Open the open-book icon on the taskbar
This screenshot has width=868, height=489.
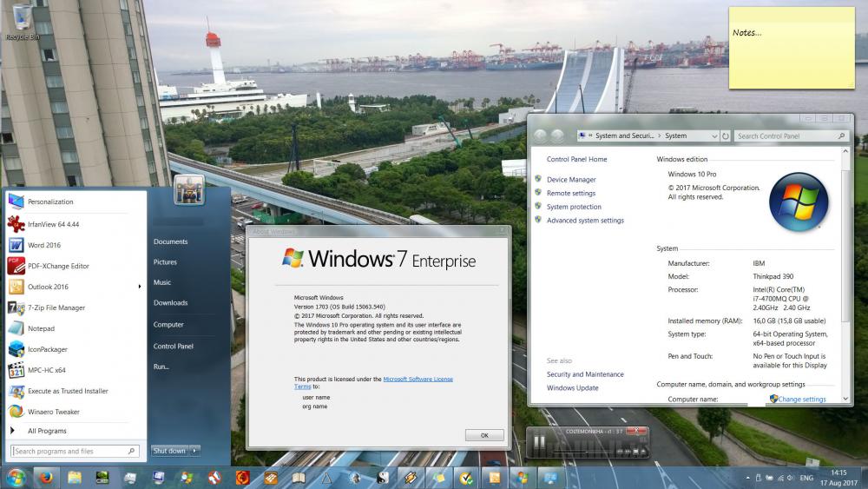[299, 478]
